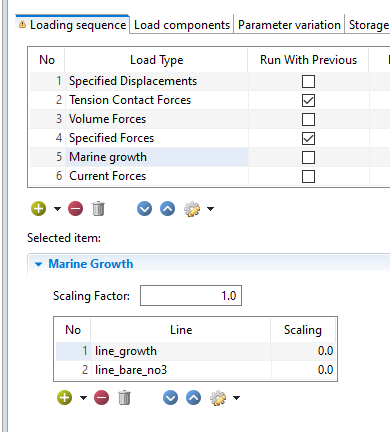Move load up with upper blue up arrow
This screenshot has width=390, height=432.
click(168, 209)
